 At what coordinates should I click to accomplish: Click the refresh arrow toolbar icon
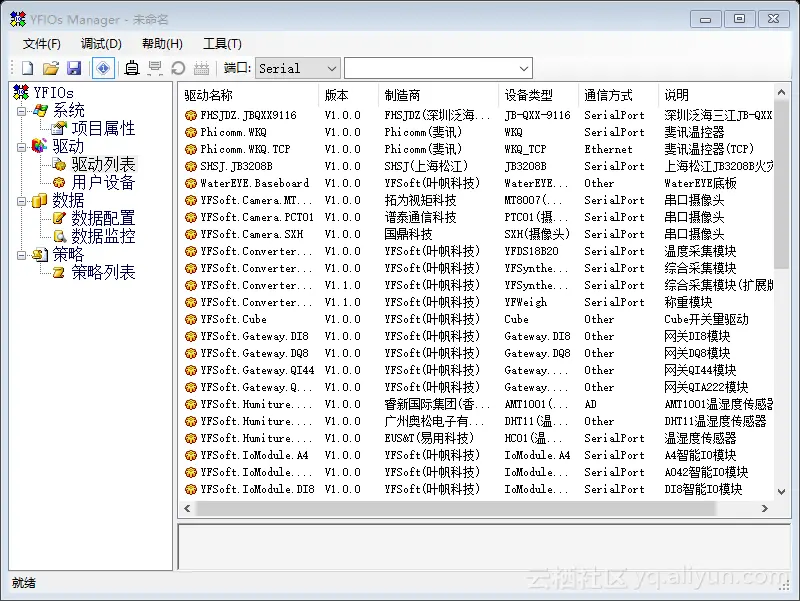(x=179, y=68)
